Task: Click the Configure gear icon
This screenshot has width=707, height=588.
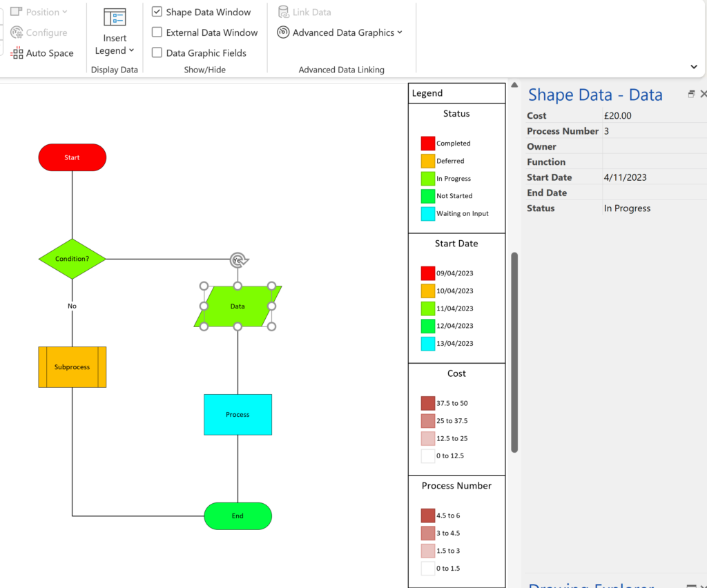Action: (17, 32)
